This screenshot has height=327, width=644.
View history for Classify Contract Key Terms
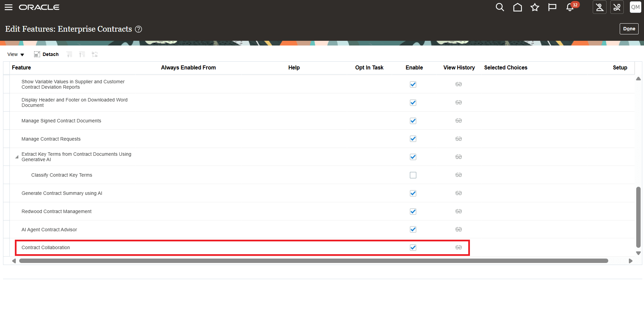point(458,175)
